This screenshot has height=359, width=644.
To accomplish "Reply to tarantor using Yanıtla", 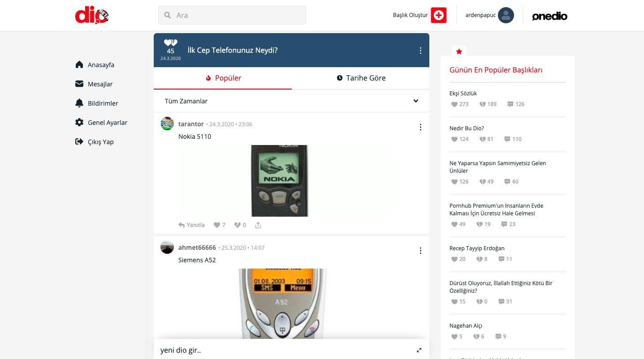I will click(x=192, y=225).
